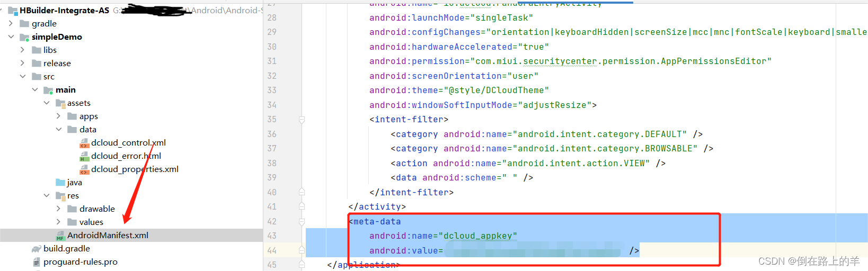Click the apps folder icon

(72, 116)
